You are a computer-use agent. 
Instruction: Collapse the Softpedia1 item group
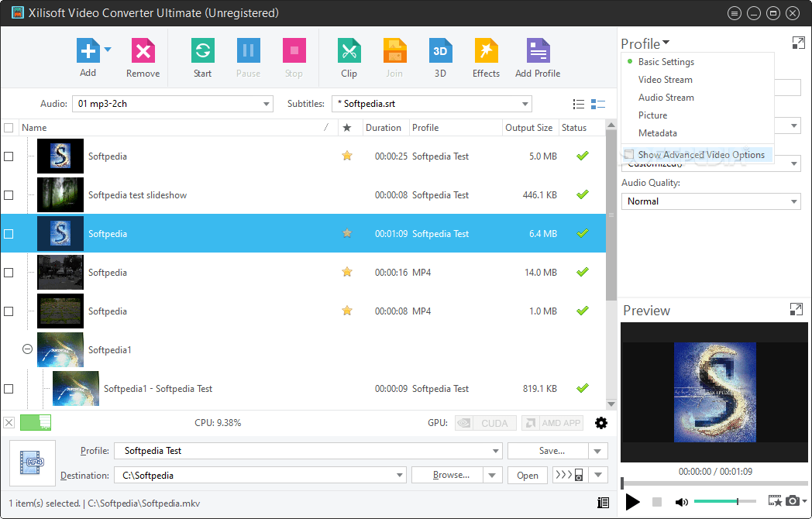(29, 349)
